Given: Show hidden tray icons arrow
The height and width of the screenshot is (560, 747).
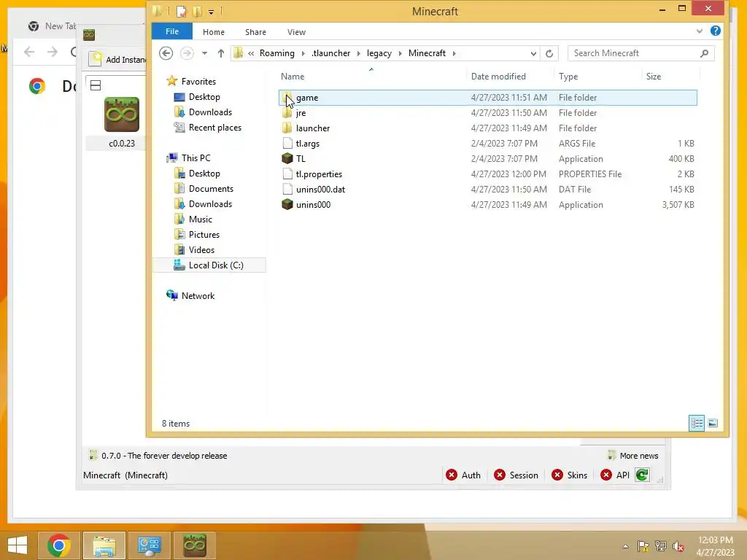Looking at the screenshot, I should 625,546.
